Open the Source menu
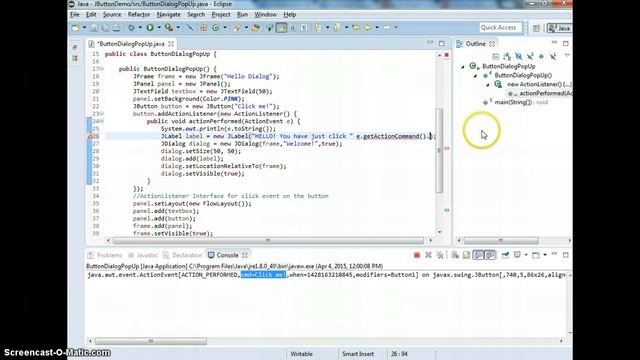The height and width of the screenshot is (360, 640). click(112, 14)
